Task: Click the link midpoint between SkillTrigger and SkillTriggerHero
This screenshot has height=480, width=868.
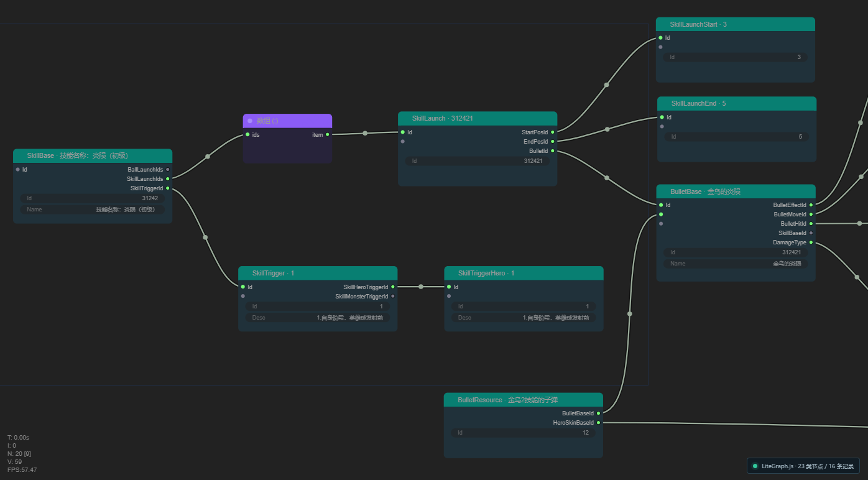Action: (x=421, y=287)
